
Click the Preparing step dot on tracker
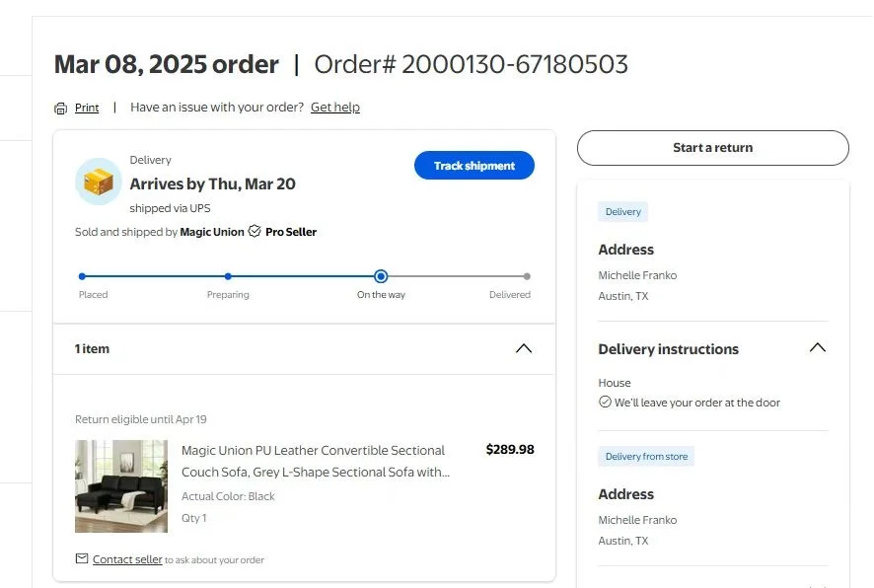tap(228, 277)
